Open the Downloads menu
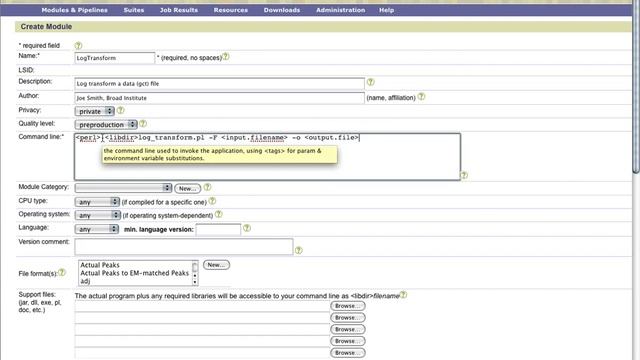640x360 pixels. (x=282, y=10)
